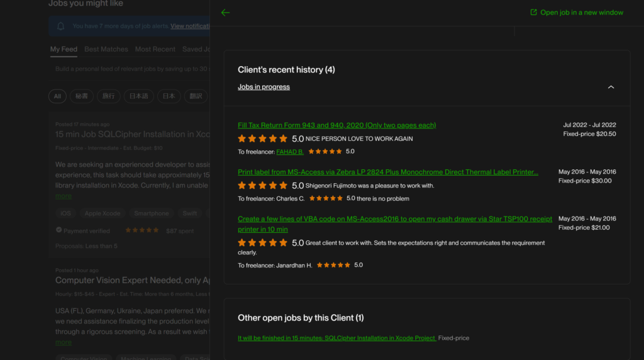Expand more under Computer Vision job description
Screen dimensions: 644x360
(x=64, y=342)
